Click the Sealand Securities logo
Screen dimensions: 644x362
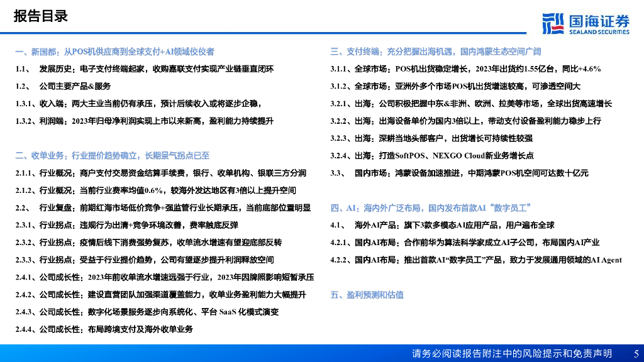pos(586,24)
